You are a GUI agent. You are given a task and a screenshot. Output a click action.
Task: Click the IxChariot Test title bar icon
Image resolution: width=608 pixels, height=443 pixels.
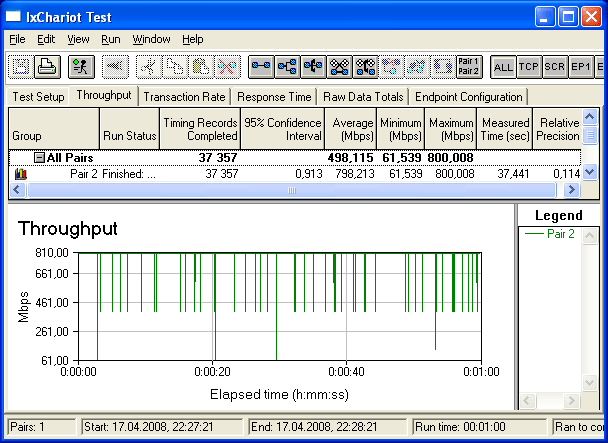pos(13,17)
